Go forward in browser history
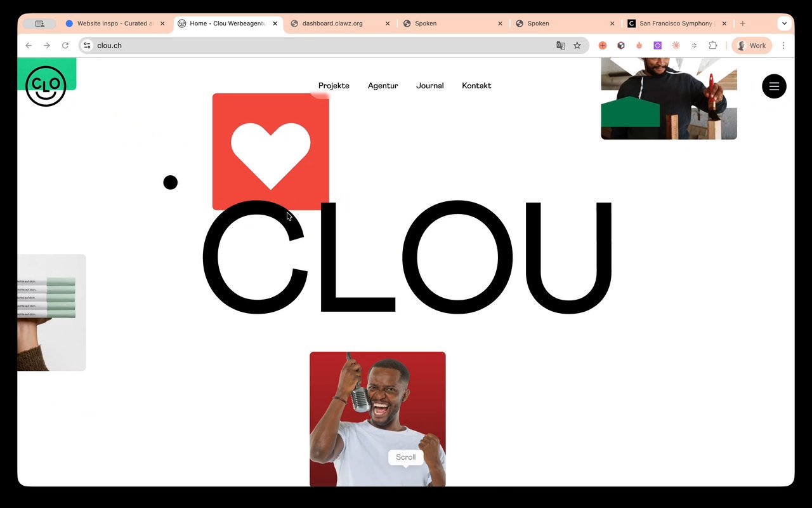 (46, 46)
